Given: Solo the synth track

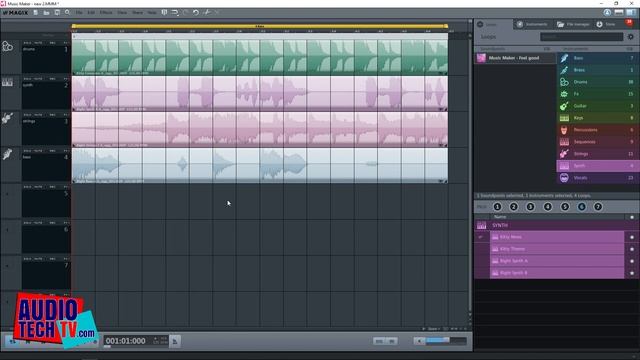Looking at the screenshot, I should coord(27,79).
